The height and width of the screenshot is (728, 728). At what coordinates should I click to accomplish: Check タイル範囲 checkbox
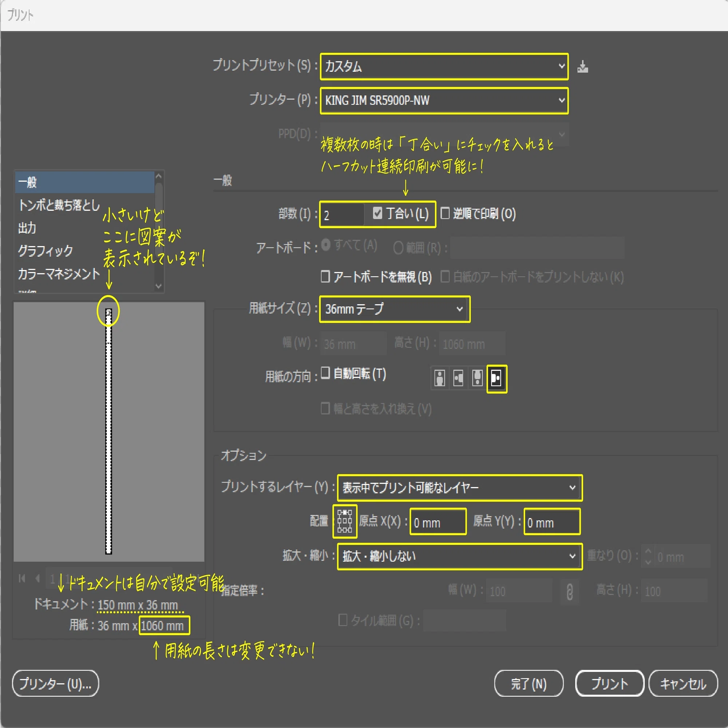click(x=343, y=620)
